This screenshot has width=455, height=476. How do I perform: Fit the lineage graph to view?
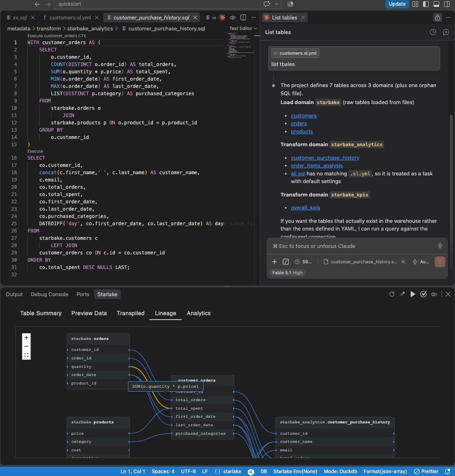26,355
